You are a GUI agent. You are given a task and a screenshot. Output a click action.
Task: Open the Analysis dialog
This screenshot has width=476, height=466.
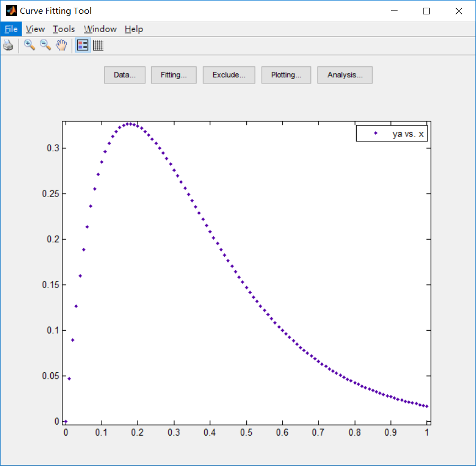coord(345,75)
